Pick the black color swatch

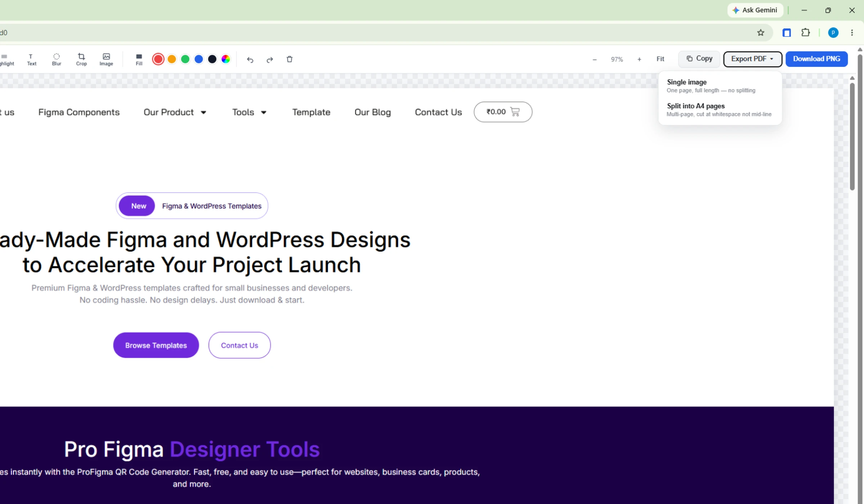[212, 59]
